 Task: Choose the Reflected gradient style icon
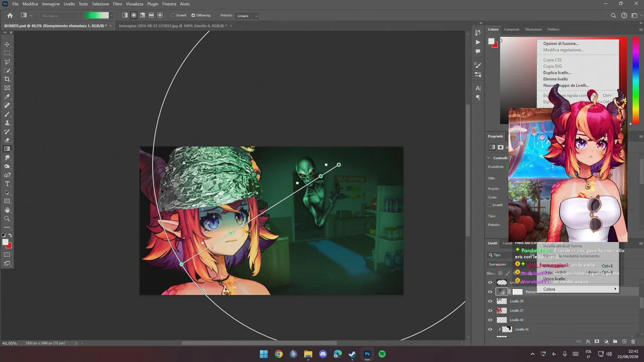(x=151, y=16)
